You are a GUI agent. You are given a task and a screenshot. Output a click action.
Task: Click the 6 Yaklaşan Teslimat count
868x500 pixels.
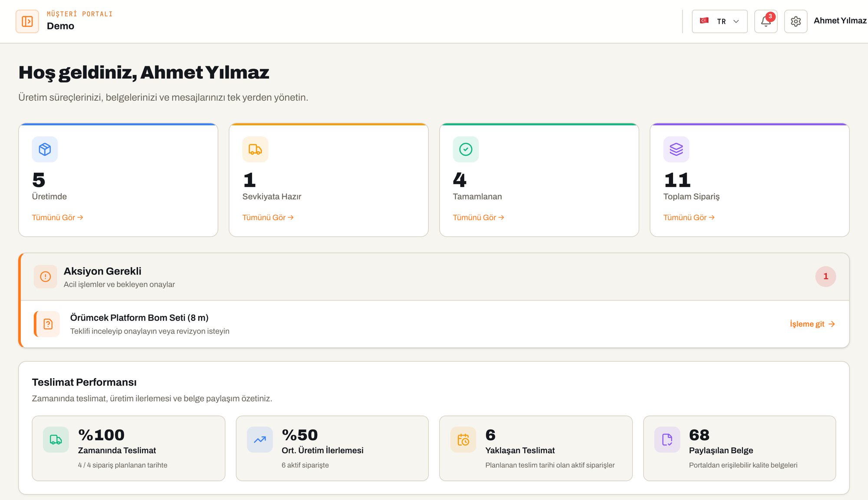[490, 435]
